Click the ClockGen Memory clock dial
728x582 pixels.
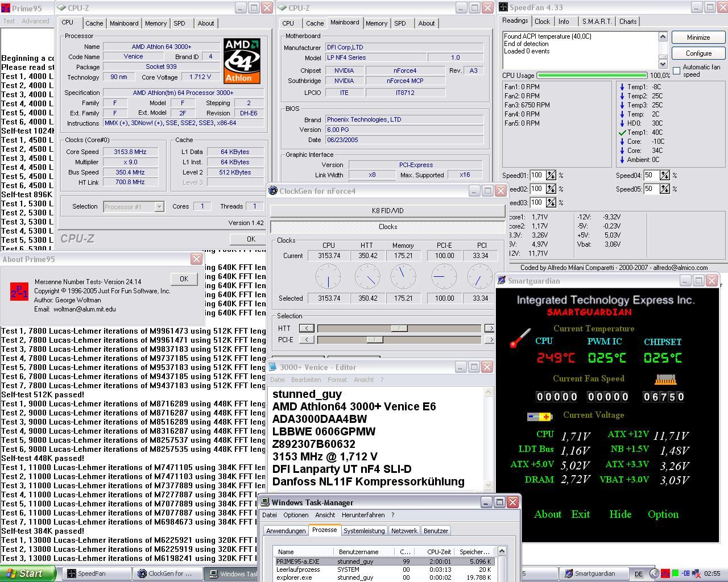403,277
